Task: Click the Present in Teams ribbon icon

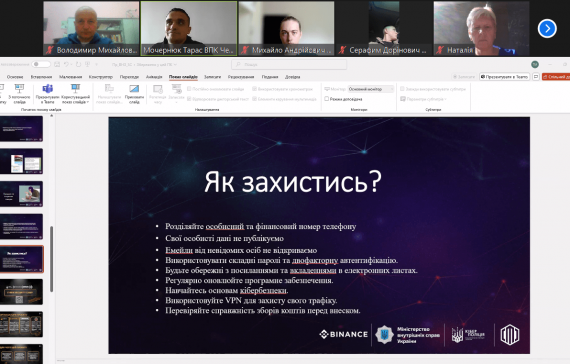Action: (x=48, y=94)
